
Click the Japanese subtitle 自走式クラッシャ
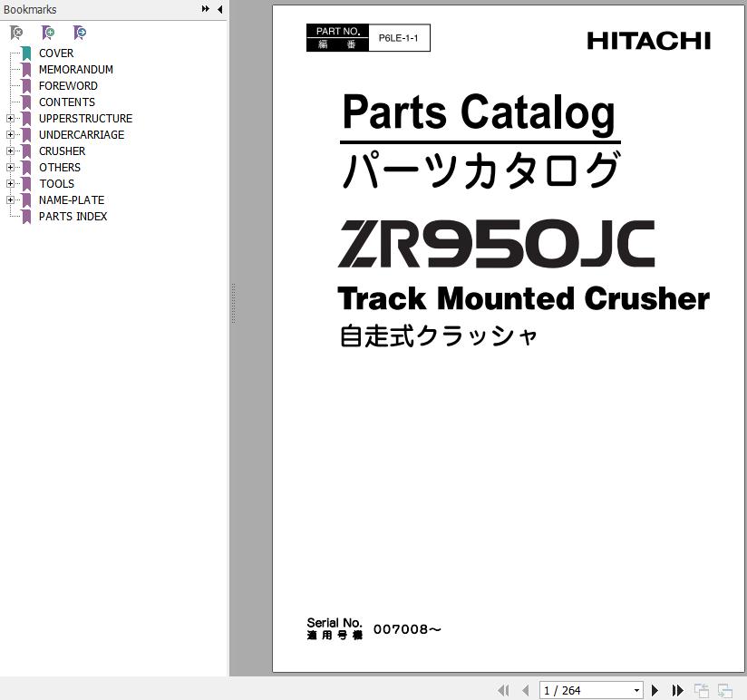click(438, 335)
